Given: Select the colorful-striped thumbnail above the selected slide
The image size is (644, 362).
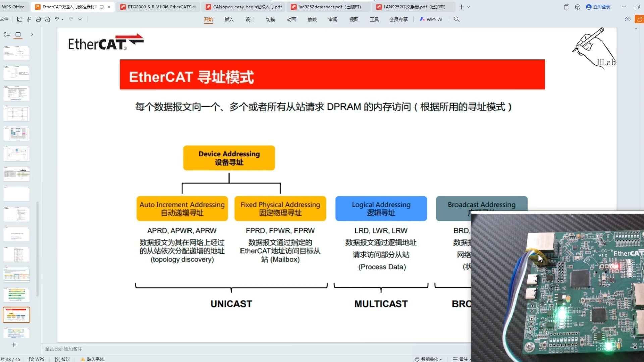Looking at the screenshot, I should point(16,295).
